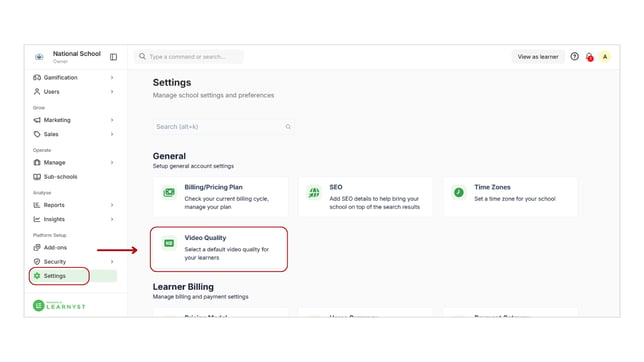Click 'Setup general account settings' text
This screenshot has height=362, width=644.
pos(193,166)
